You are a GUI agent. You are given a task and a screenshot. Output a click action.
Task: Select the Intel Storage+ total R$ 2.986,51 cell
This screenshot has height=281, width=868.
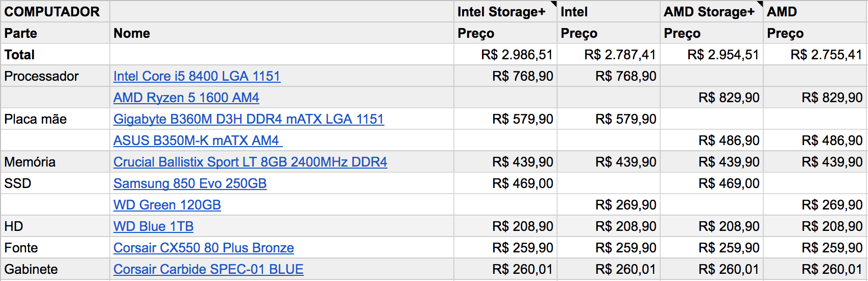click(x=505, y=55)
